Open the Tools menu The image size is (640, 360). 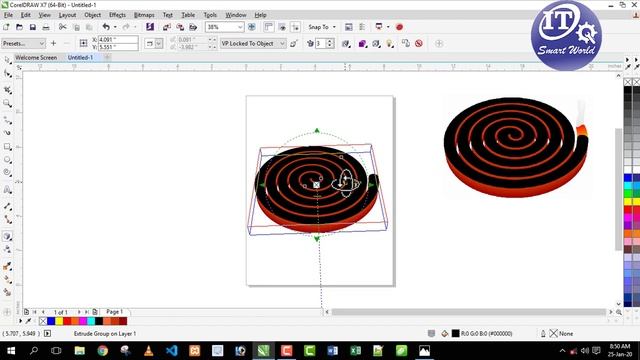210,15
